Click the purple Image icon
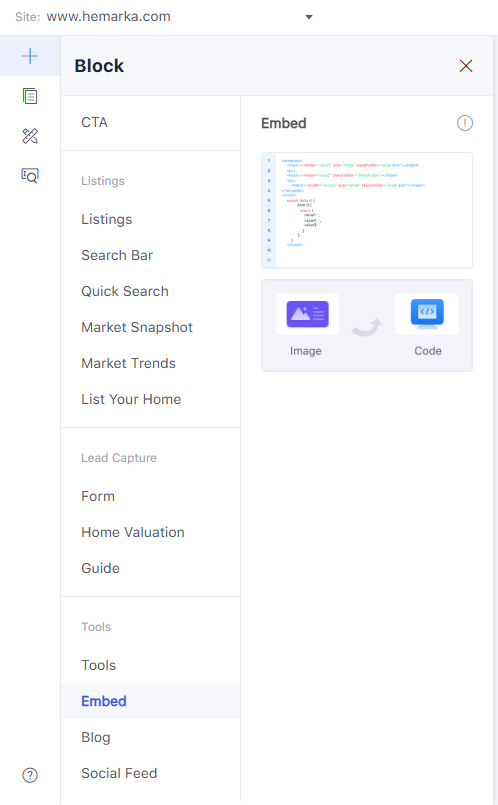This screenshot has width=498, height=805. (x=308, y=314)
